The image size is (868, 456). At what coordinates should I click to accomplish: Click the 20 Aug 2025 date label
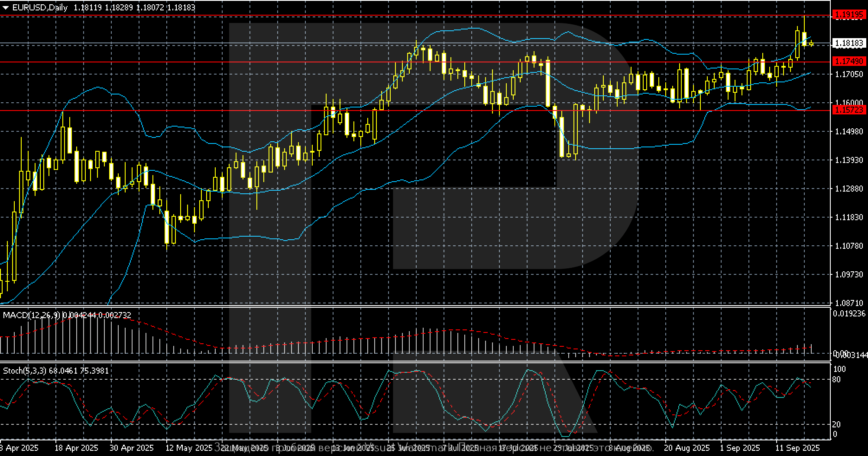(687, 448)
